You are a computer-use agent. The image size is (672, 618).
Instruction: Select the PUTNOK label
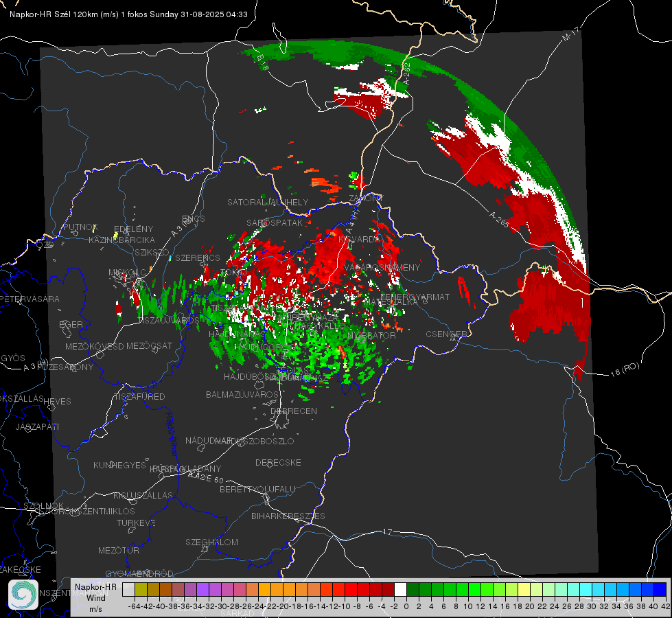(80, 227)
